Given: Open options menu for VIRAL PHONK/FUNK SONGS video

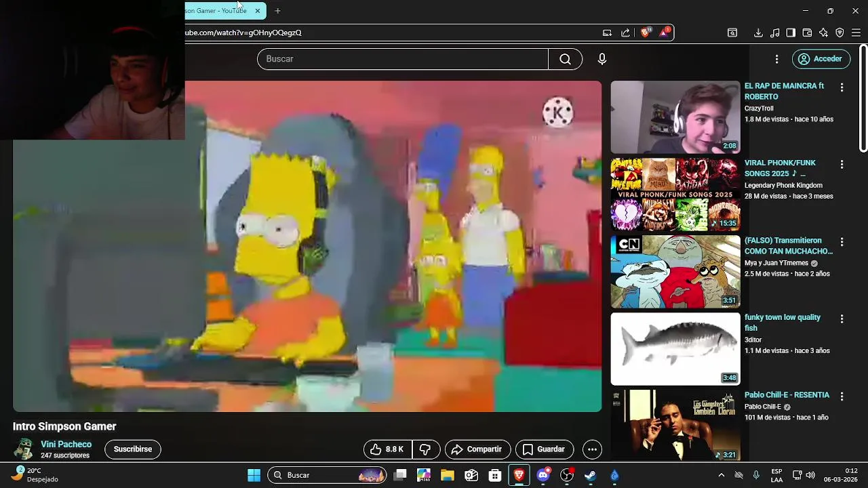Looking at the screenshot, I should point(842,165).
